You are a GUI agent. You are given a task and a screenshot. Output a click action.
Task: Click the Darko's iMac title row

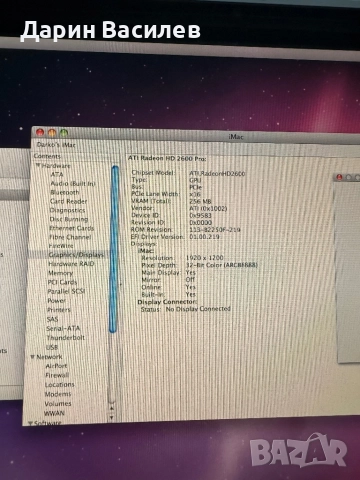coord(56,145)
